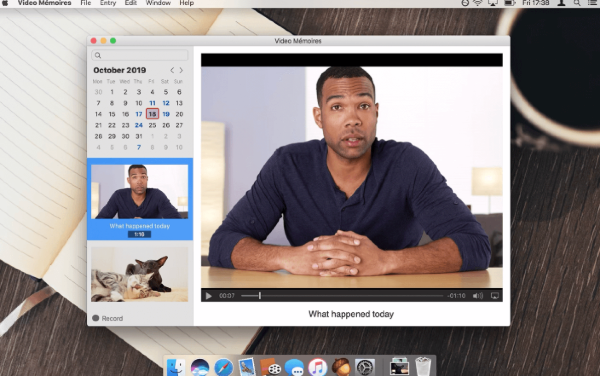Launch Siri from the Dock
The width and height of the screenshot is (600, 376).
coord(200,367)
